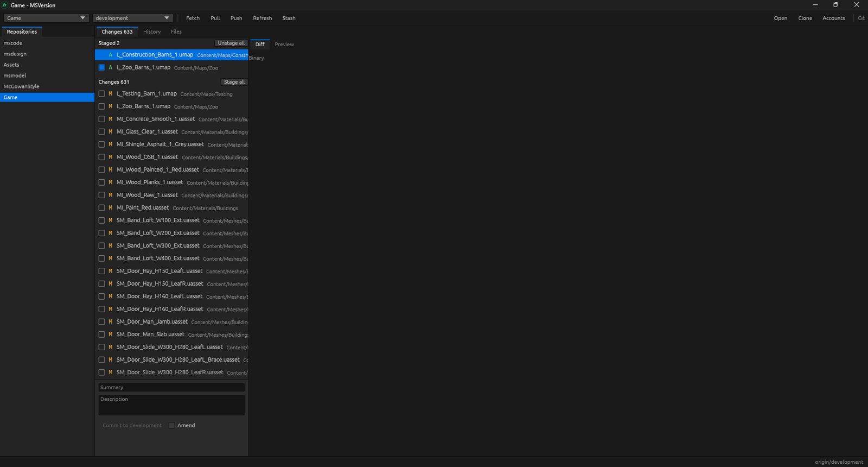Open the Accounts menu
The height and width of the screenshot is (467, 868).
[834, 18]
